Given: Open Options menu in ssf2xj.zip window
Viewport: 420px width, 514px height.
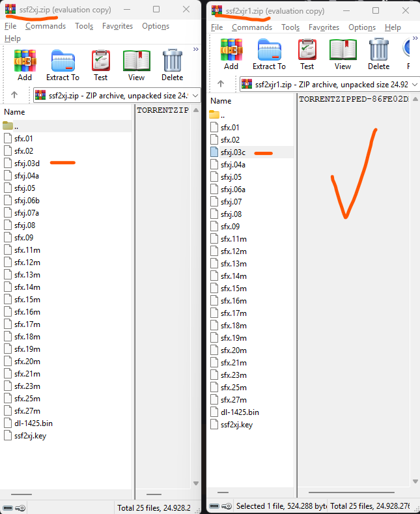Looking at the screenshot, I should coord(156,26).
